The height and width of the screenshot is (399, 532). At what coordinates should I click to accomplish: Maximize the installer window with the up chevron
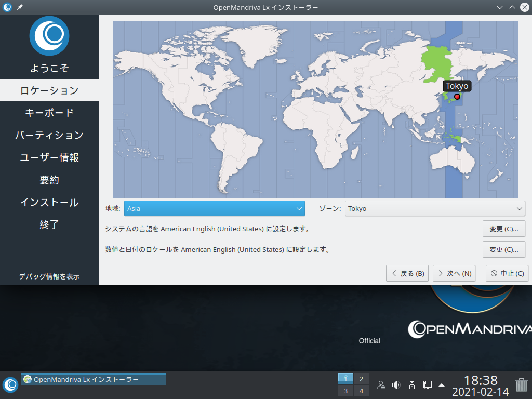click(x=512, y=7)
